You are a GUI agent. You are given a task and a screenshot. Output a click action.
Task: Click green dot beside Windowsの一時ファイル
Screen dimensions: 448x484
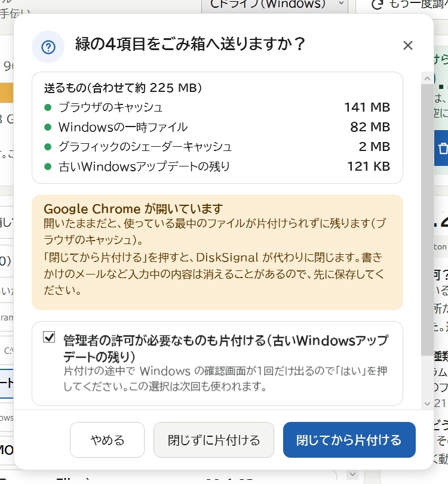48,127
